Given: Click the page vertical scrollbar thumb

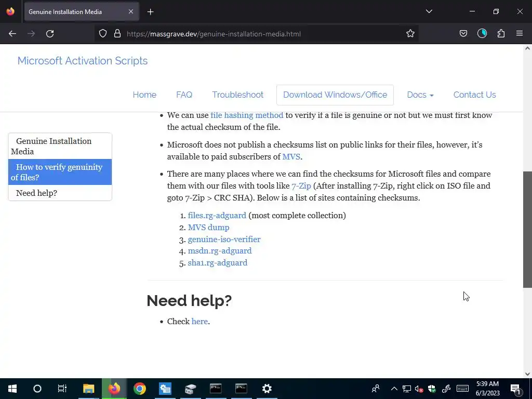Looking at the screenshot, I should 527,230.
